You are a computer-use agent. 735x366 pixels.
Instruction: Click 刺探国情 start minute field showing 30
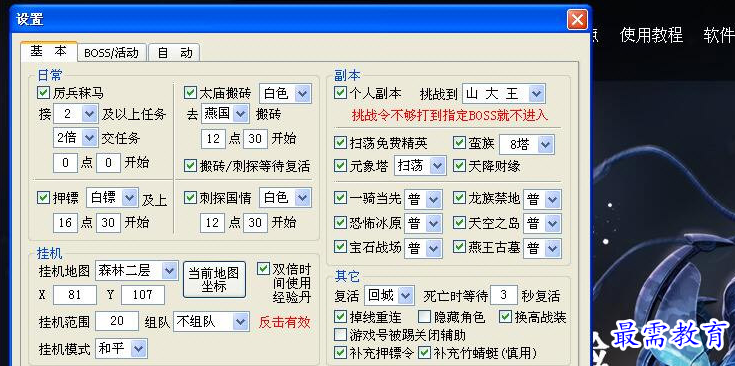coord(255,223)
